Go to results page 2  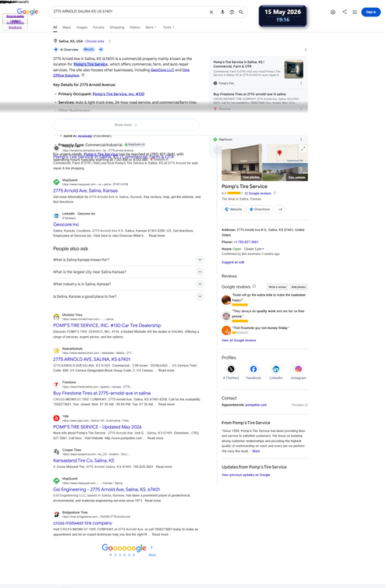115,554
